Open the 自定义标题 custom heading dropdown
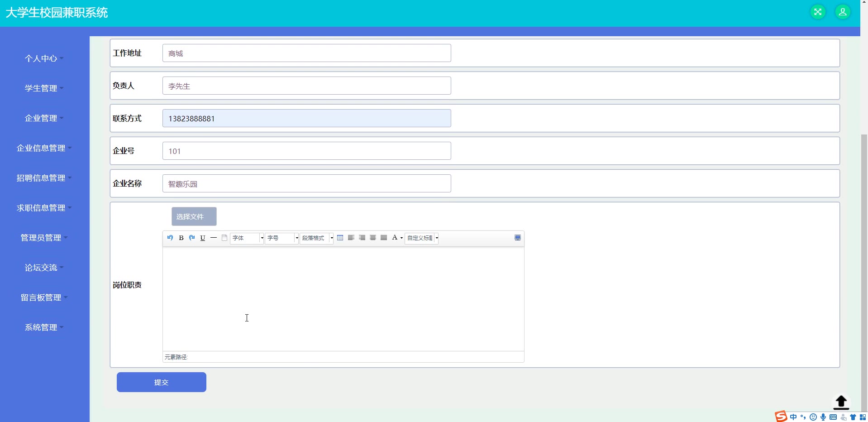The height and width of the screenshot is (422, 868). (x=422, y=238)
